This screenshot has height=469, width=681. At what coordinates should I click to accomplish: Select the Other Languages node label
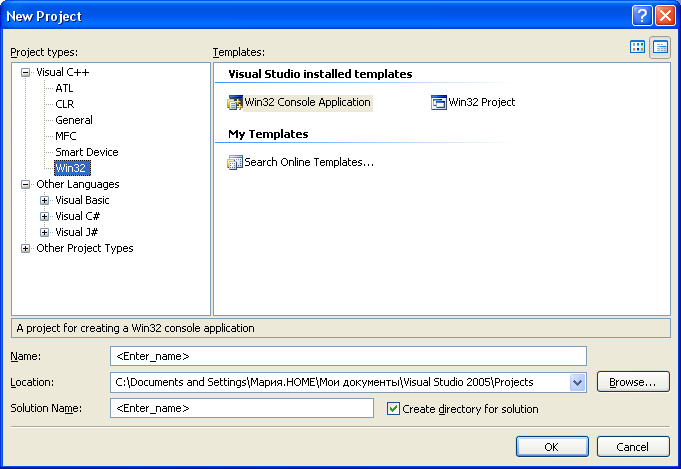[x=78, y=184]
